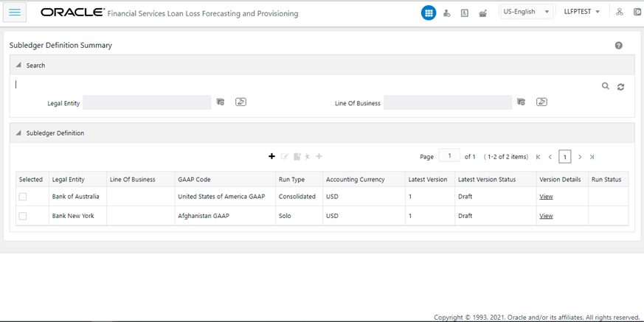644x322 pixels.
Task: Click the object administration document icon in header
Action: pyautogui.click(x=465, y=13)
